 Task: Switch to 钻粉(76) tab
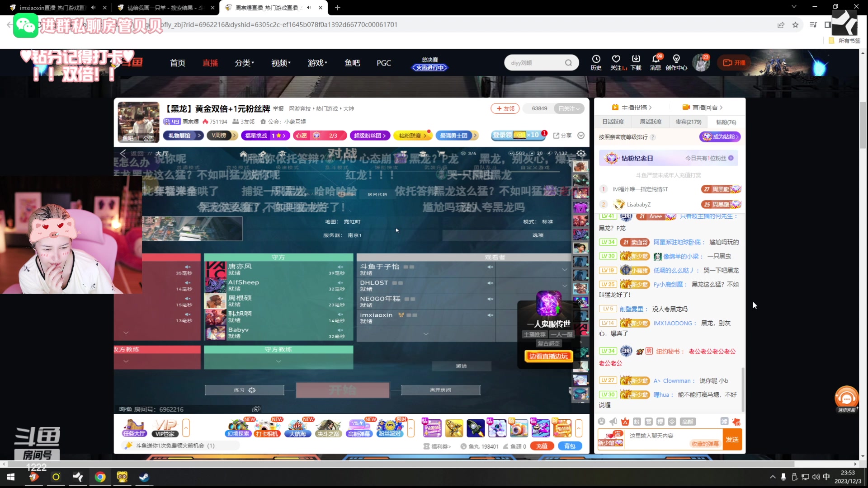pos(726,122)
